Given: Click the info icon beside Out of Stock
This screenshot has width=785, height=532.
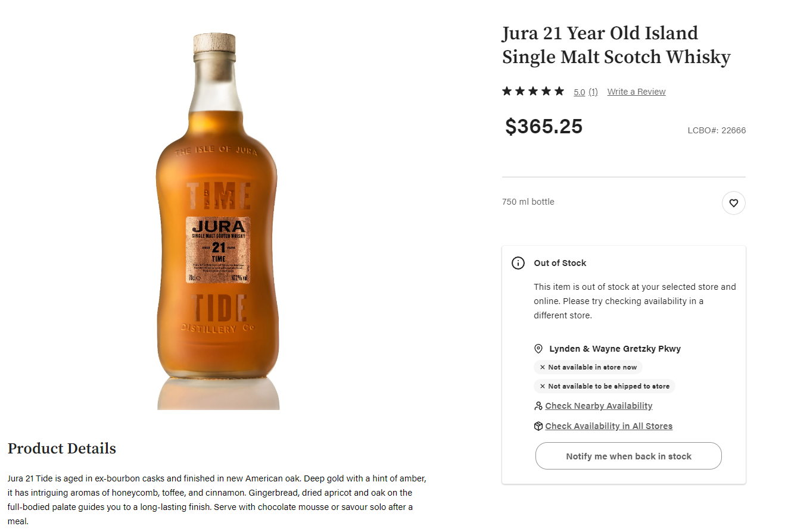Looking at the screenshot, I should pos(518,263).
